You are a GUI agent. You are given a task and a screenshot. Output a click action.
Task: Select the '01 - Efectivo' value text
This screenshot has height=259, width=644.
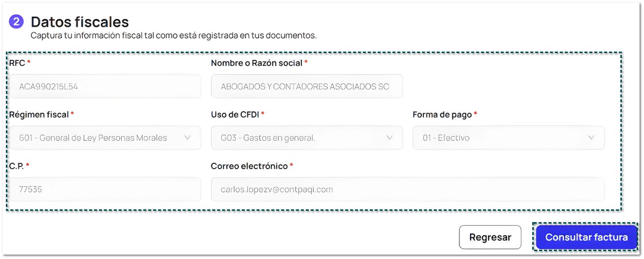click(x=446, y=138)
